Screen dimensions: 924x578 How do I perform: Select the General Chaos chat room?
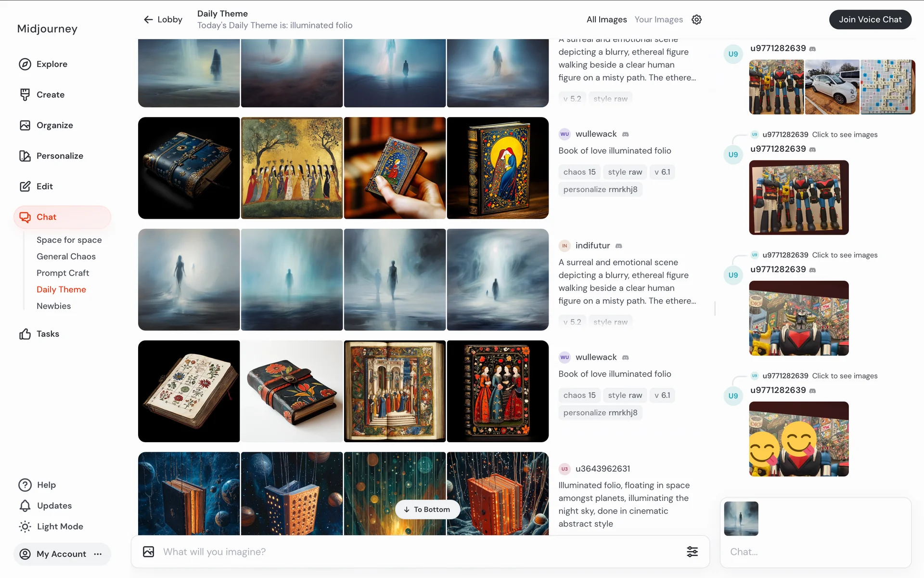tap(66, 256)
